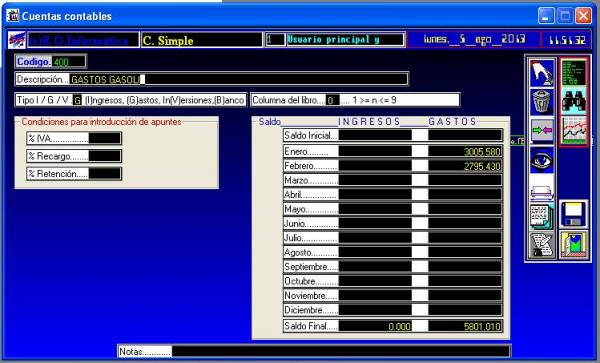Click the user number 1 box
This screenshot has width=600, height=363.
275,39
